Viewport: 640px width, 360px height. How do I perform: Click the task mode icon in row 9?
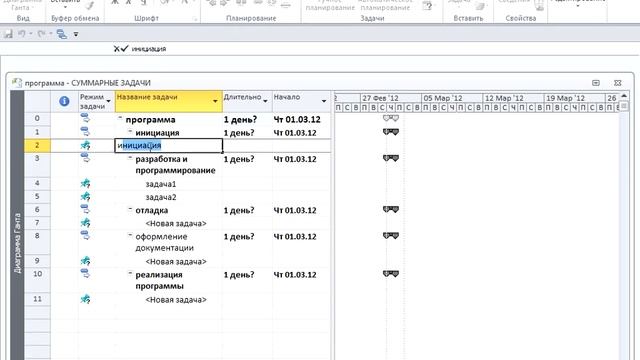click(85, 260)
